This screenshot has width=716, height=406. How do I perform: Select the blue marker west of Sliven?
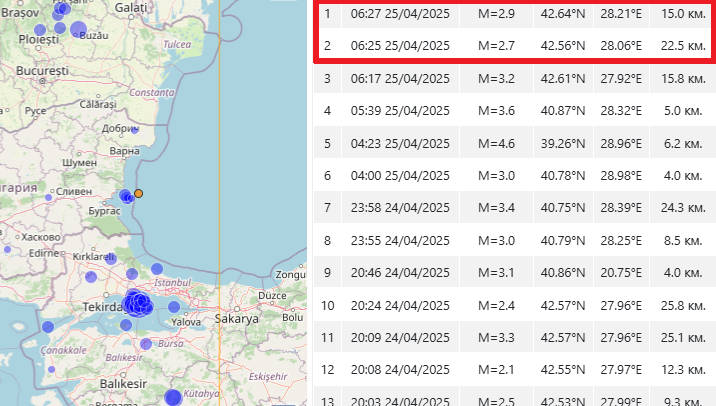pyautogui.click(x=48, y=197)
